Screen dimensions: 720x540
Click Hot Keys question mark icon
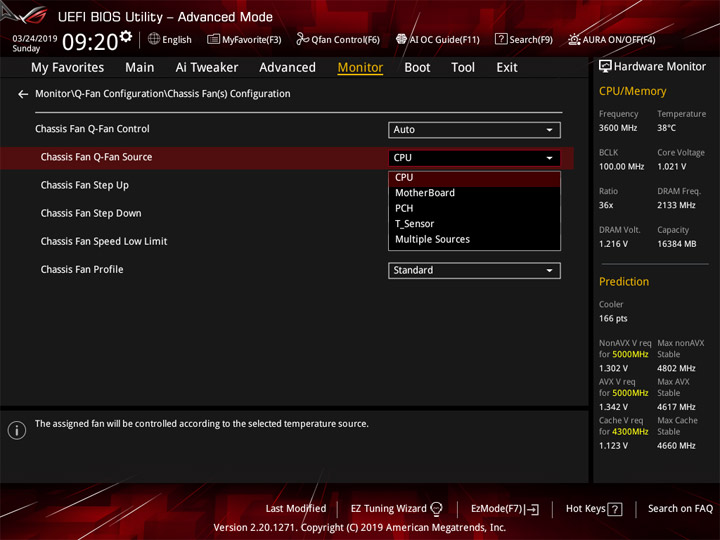tap(614, 509)
